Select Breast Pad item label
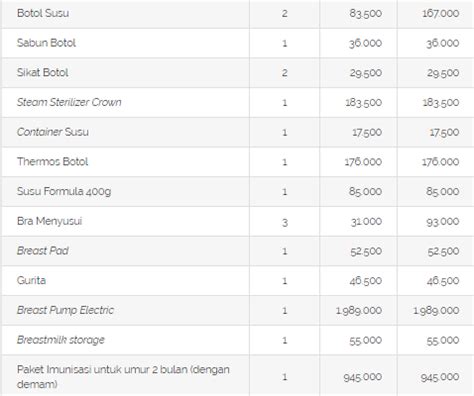The height and width of the screenshot is (396, 474). point(43,251)
